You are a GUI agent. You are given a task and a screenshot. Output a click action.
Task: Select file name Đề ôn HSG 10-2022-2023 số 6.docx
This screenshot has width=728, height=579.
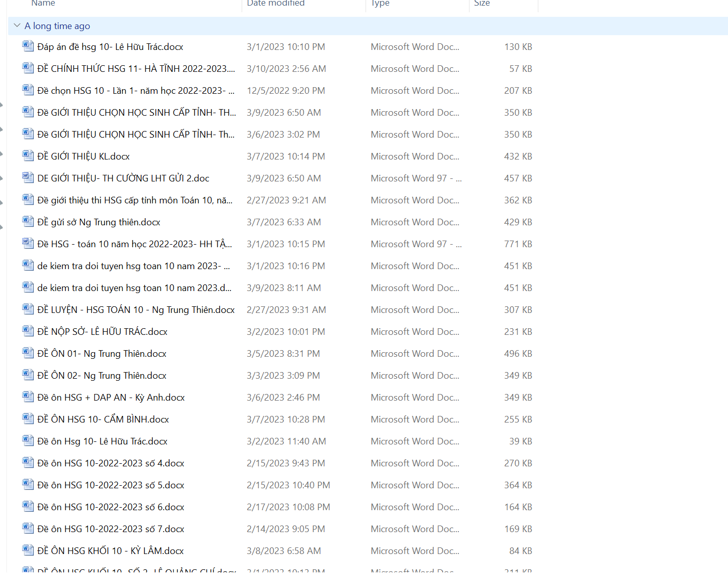111,507
